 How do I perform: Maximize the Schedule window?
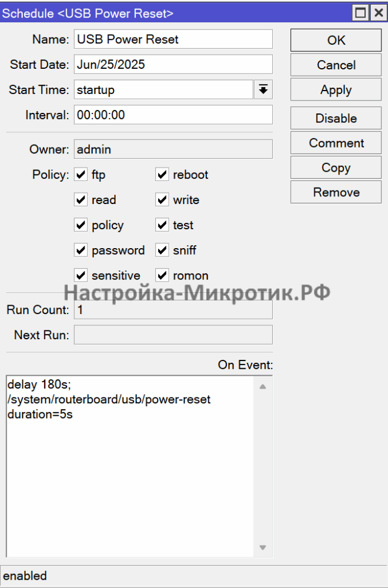pyautogui.click(x=360, y=13)
